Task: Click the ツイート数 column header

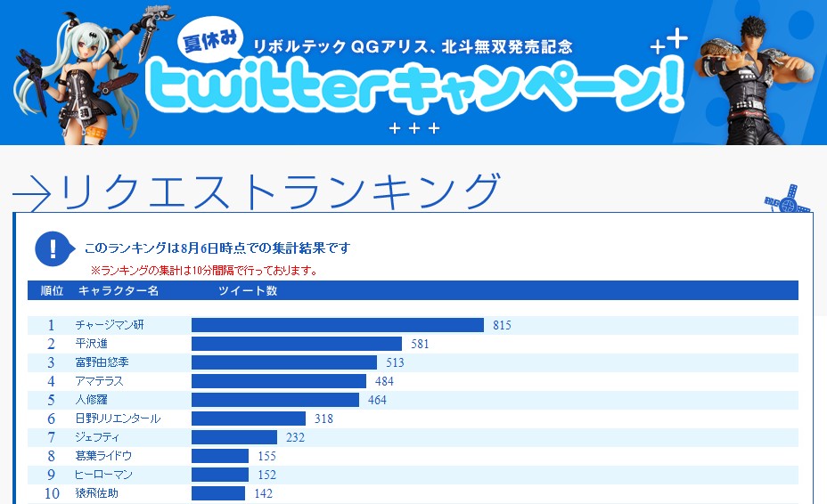Action: pos(248,291)
